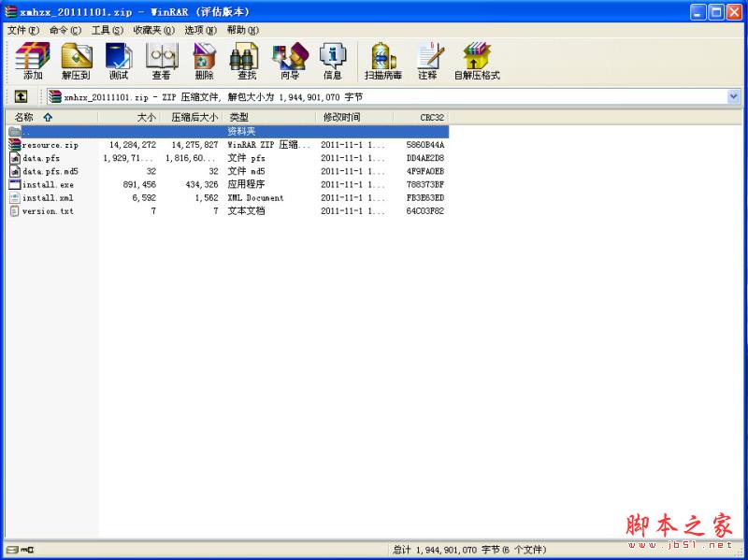The image size is (748, 560).
Task: Click CRC32 value 5860B44A
Action: click(425, 145)
